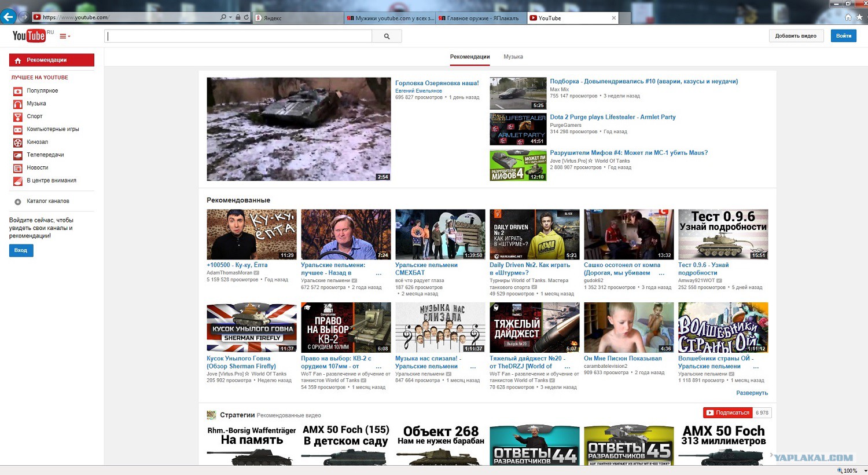Open the Daily Driven №2 thumbnail
This screenshot has height=475, width=868.
tap(535, 235)
